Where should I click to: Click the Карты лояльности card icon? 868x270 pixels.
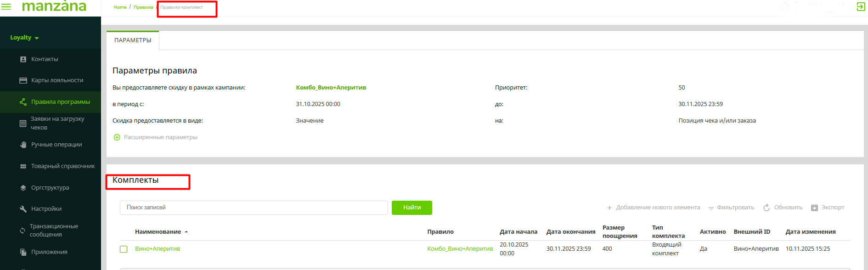(x=23, y=80)
